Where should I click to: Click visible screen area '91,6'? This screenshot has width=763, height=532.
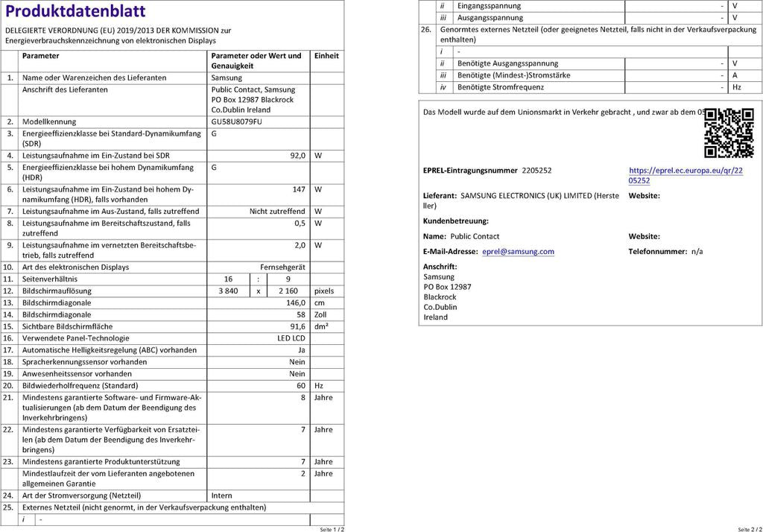click(x=298, y=326)
